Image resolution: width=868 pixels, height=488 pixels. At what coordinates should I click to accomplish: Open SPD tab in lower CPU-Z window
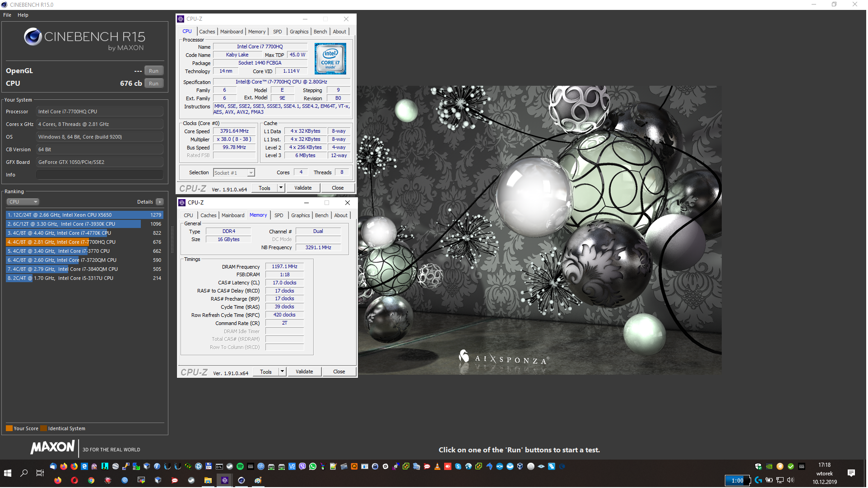[279, 216]
